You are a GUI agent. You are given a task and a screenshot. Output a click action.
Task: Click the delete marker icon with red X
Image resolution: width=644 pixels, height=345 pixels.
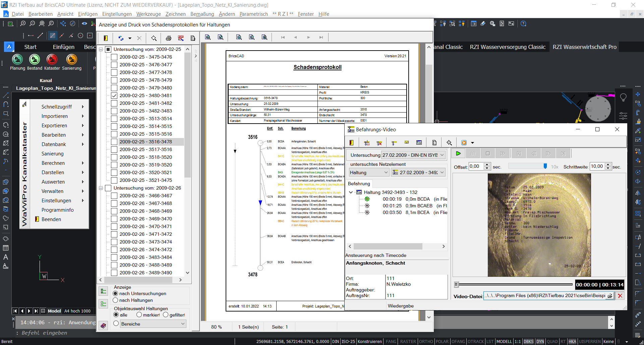coord(379,143)
